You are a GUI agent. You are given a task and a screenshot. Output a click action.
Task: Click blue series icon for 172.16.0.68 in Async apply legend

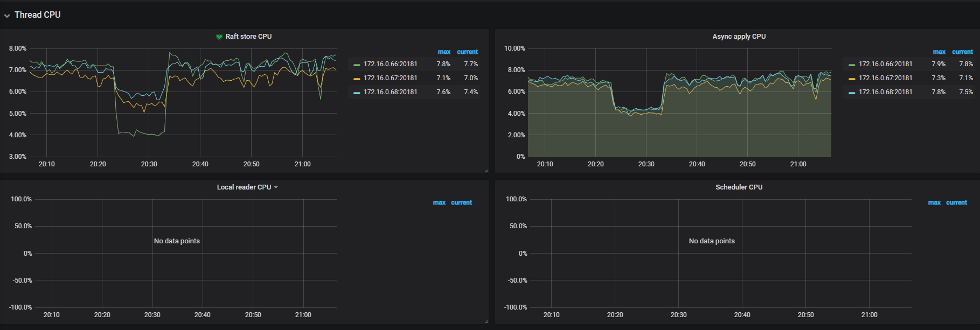pyautogui.click(x=852, y=93)
